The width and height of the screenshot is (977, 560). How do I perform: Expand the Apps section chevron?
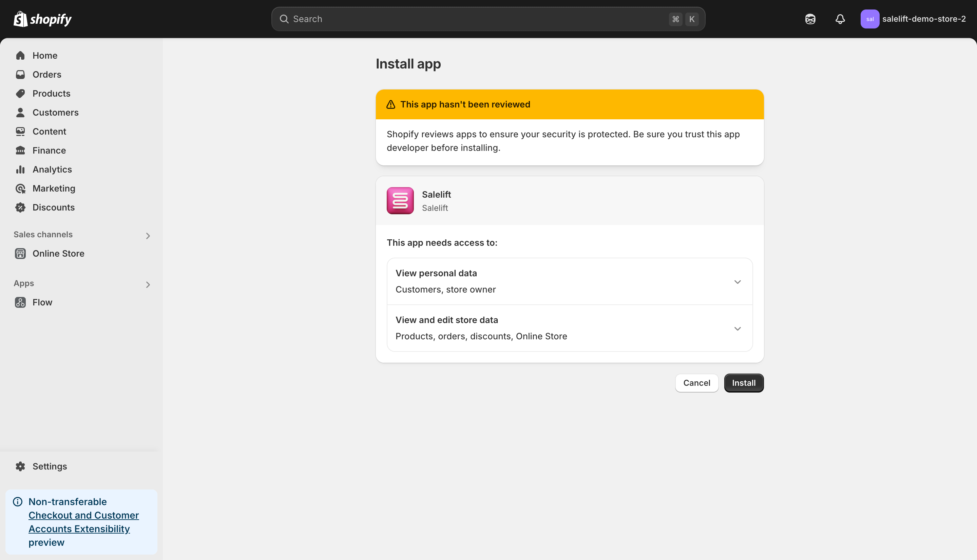(148, 285)
